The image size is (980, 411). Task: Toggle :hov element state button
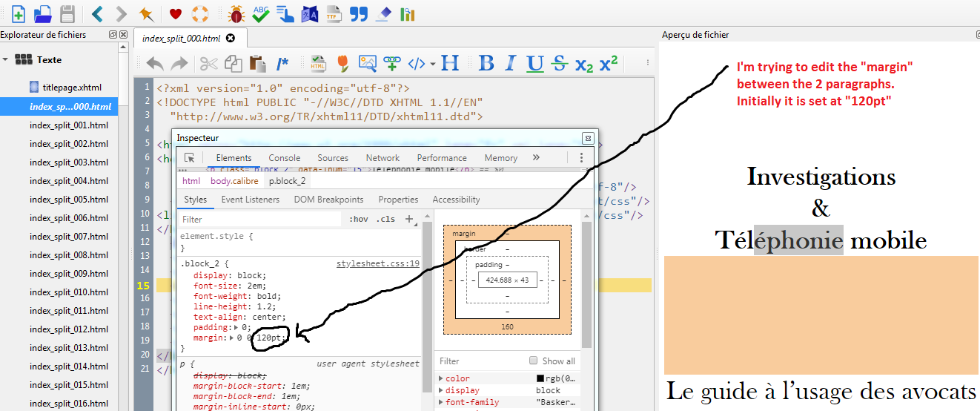[x=359, y=219]
